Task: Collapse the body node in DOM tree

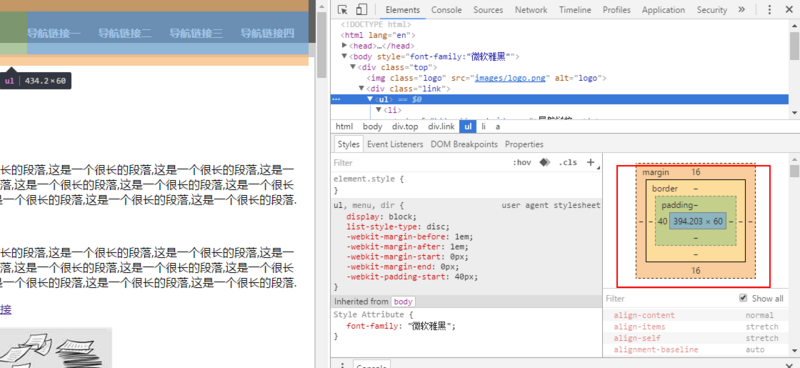Action: [x=344, y=57]
